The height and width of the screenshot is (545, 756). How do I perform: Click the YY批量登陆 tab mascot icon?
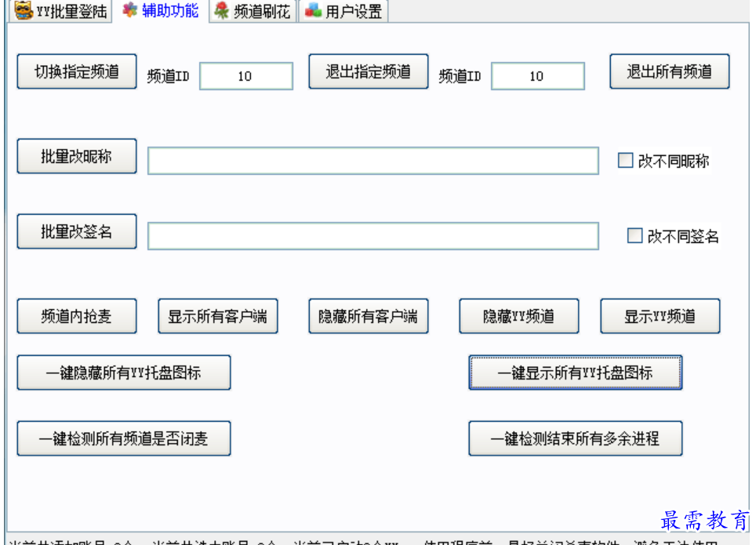coord(24,10)
